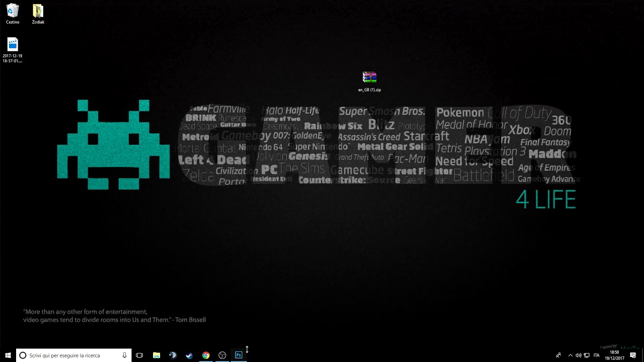Open the Cestino recycle bin icon
Viewport: 644px width, 362px height.
point(13,14)
